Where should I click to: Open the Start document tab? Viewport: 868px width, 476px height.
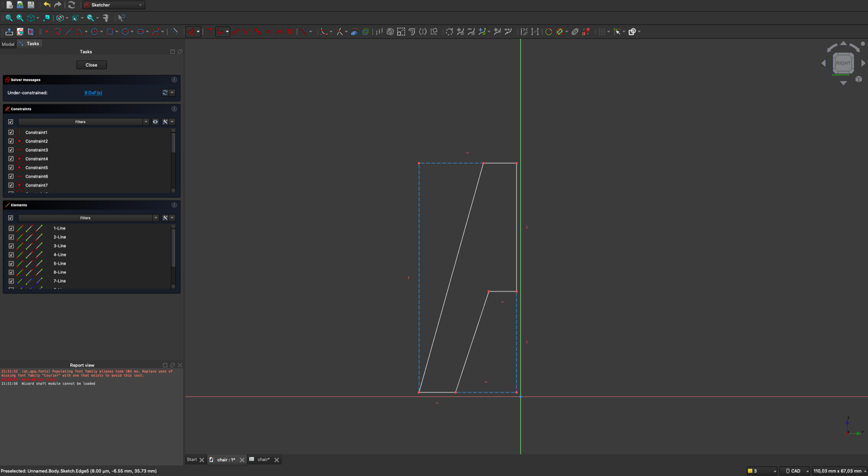192,460
